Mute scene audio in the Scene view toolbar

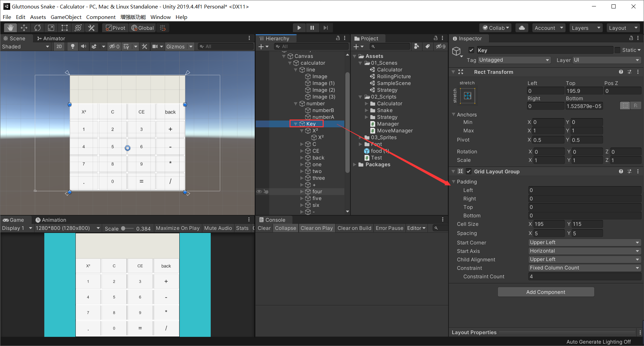click(83, 46)
